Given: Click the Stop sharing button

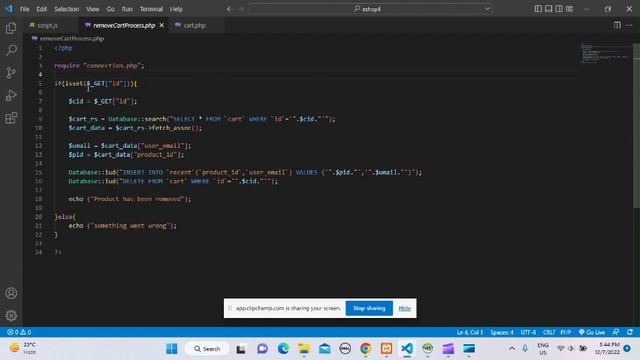Looking at the screenshot, I should (x=369, y=308).
